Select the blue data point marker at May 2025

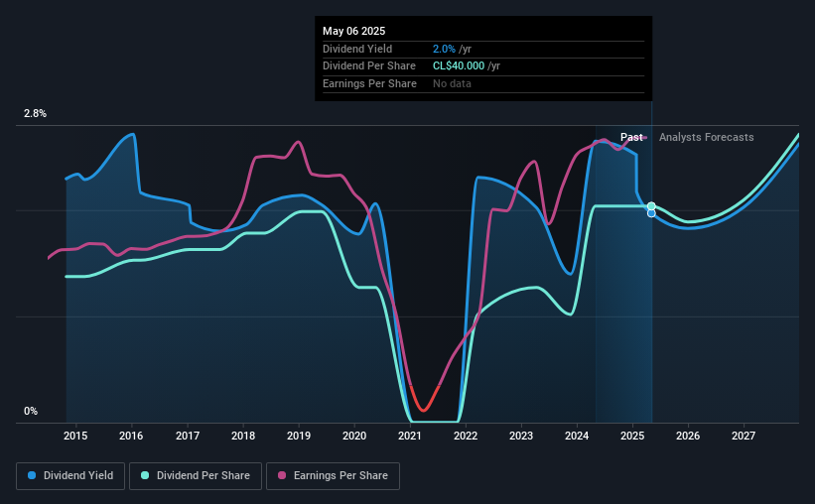click(x=651, y=213)
